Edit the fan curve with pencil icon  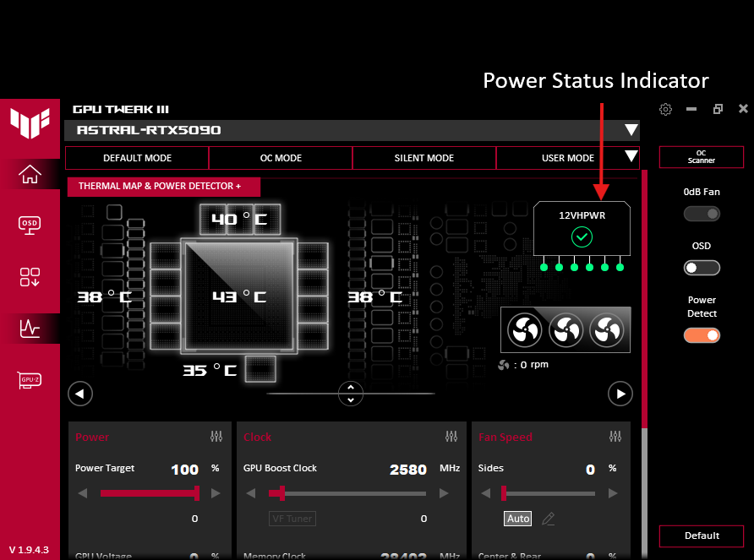pos(549,519)
